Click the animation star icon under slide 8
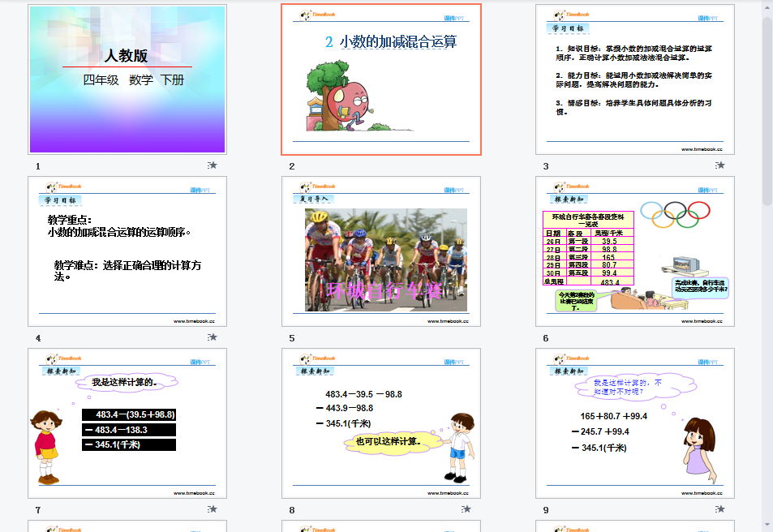The image size is (773, 532). pyautogui.click(x=466, y=509)
